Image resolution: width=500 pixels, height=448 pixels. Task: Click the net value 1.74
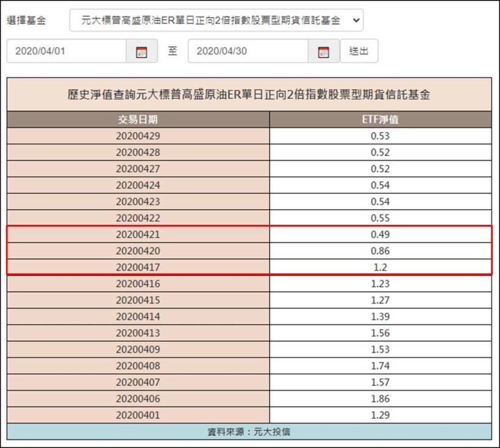click(x=380, y=366)
